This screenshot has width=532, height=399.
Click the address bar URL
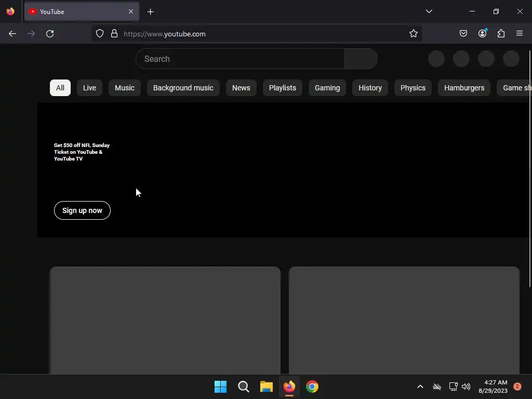(165, 34)
